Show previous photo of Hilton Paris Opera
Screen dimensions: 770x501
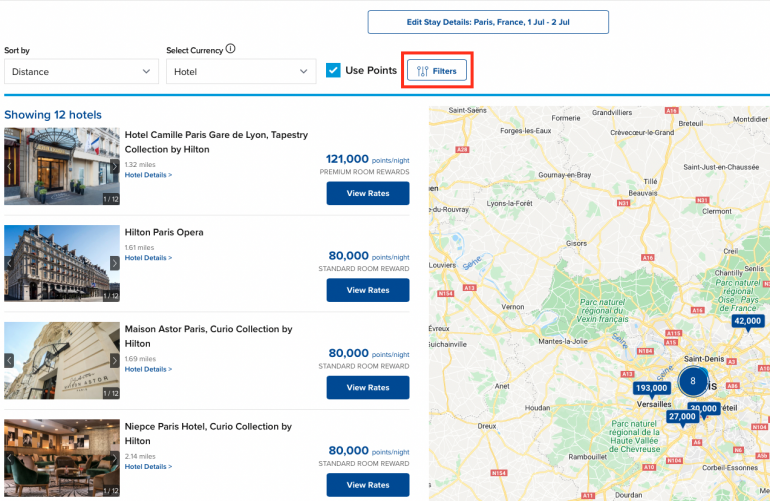click(10, 263)
